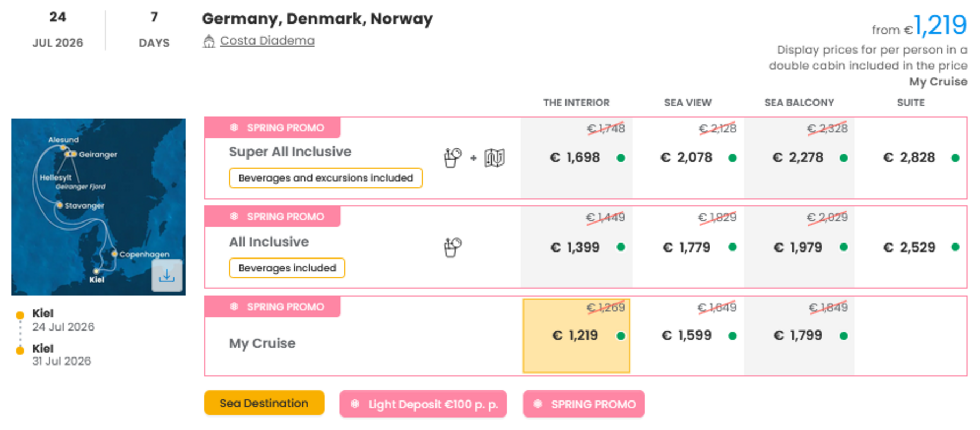The width and height of the screenshot is (980, 430).
Task: Click the beverages icon in Super All Inclusive row
Action: point(452,158)
